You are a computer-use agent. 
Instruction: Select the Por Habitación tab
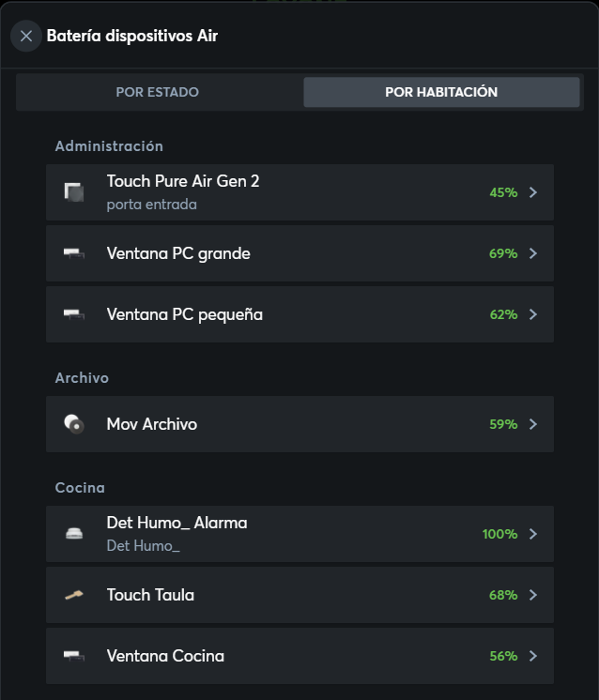[441, 92]
